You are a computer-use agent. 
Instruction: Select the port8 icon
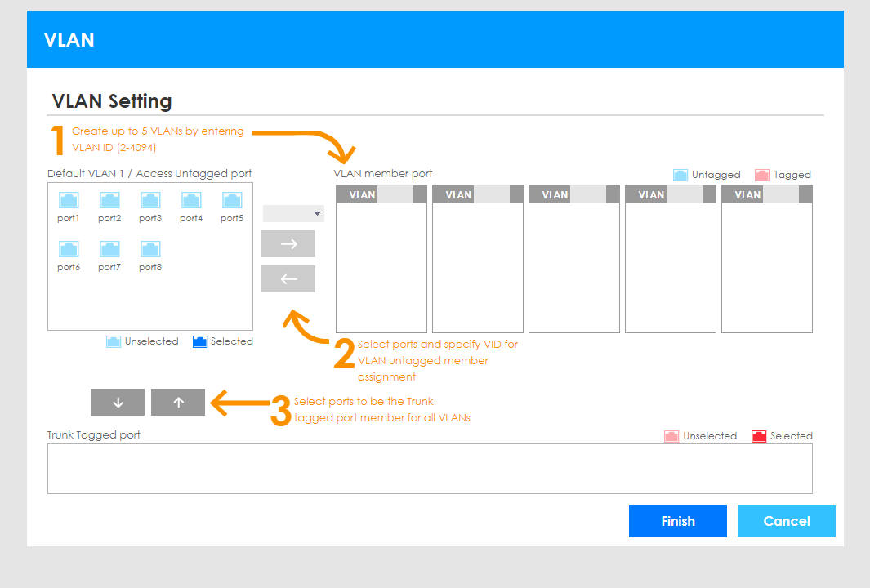(x=150, y=249)
